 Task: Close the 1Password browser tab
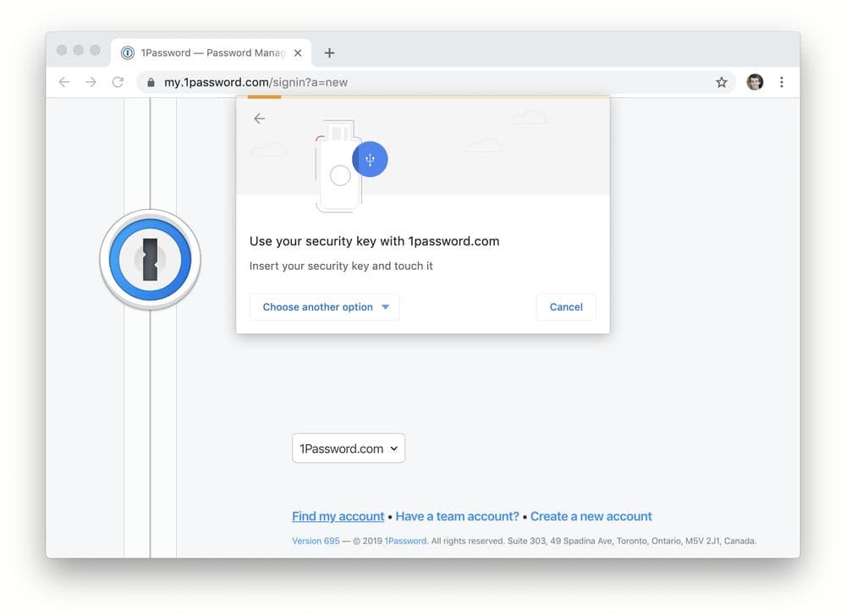point(298,52)
